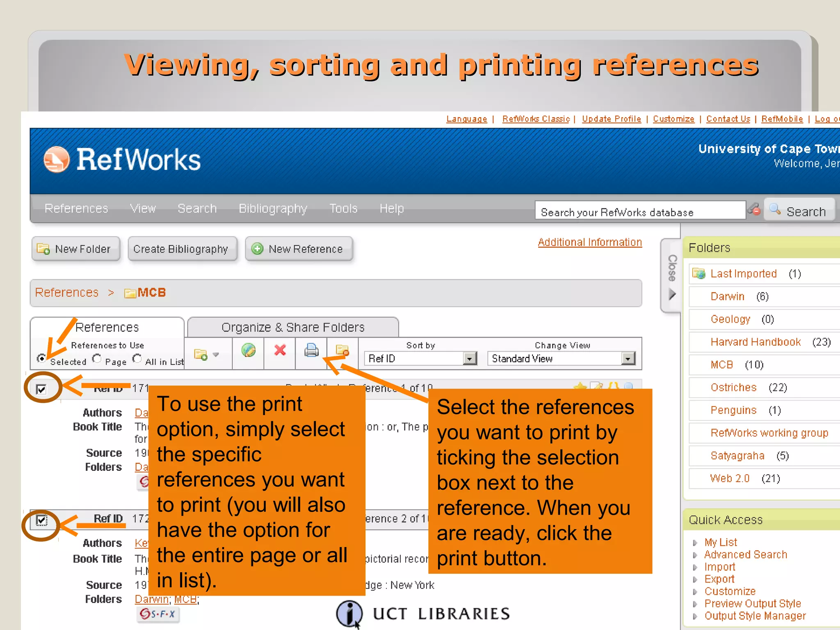Open the Satyagraha folder
The width and height of the screenshot is (840, 630).
(737, 456)
